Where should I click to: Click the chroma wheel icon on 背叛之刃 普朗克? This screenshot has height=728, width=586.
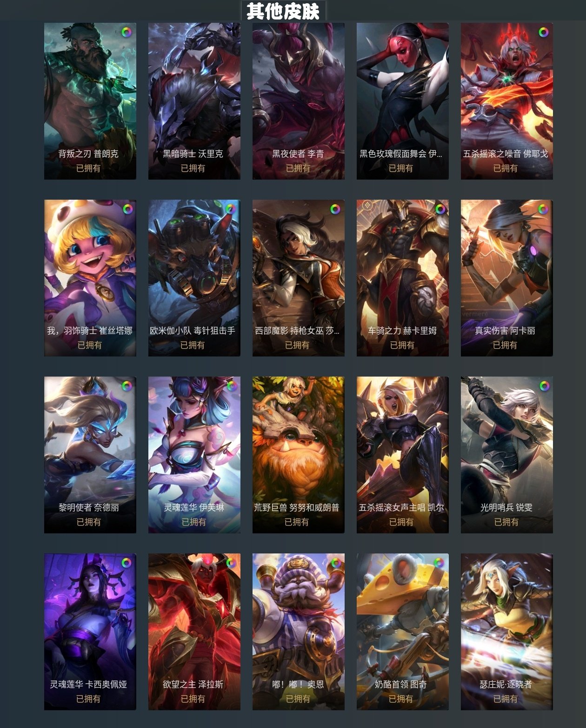click(x=127, y=33)
